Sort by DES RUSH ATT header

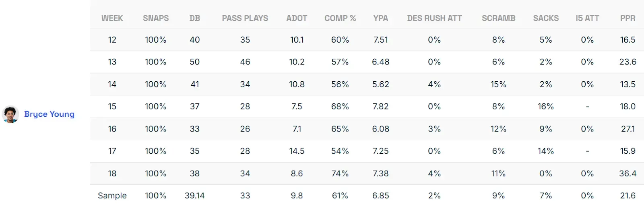[434, 18]
